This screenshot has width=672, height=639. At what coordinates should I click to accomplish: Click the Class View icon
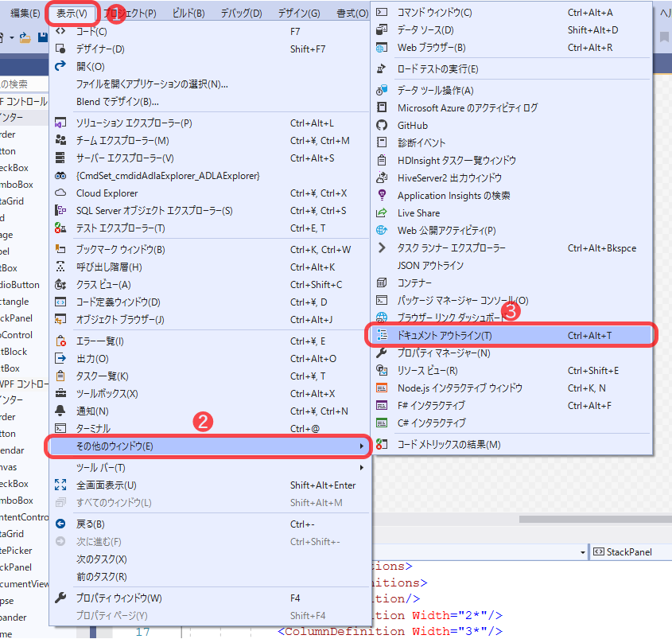60,284
